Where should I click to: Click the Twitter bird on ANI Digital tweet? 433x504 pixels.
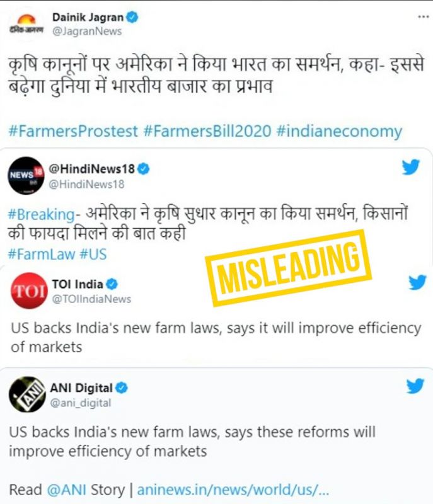415,386
